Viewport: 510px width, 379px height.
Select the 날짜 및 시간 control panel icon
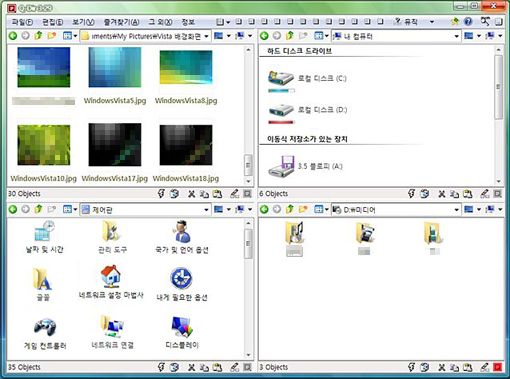44,231
